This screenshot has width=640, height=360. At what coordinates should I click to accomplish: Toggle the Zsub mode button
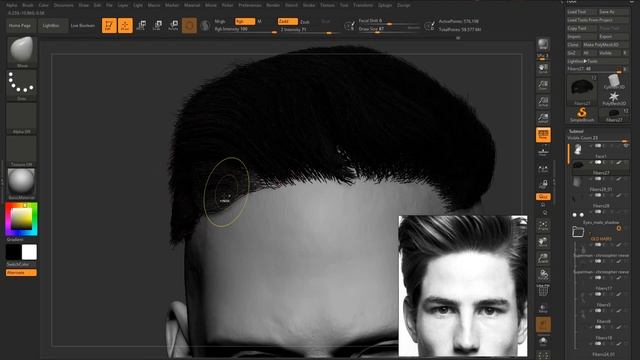[304, 22]
